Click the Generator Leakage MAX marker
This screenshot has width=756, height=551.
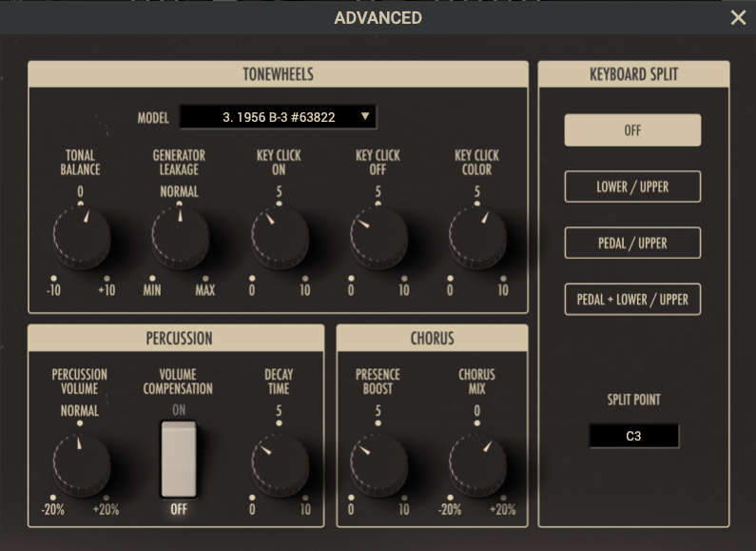tap(205, 289)
